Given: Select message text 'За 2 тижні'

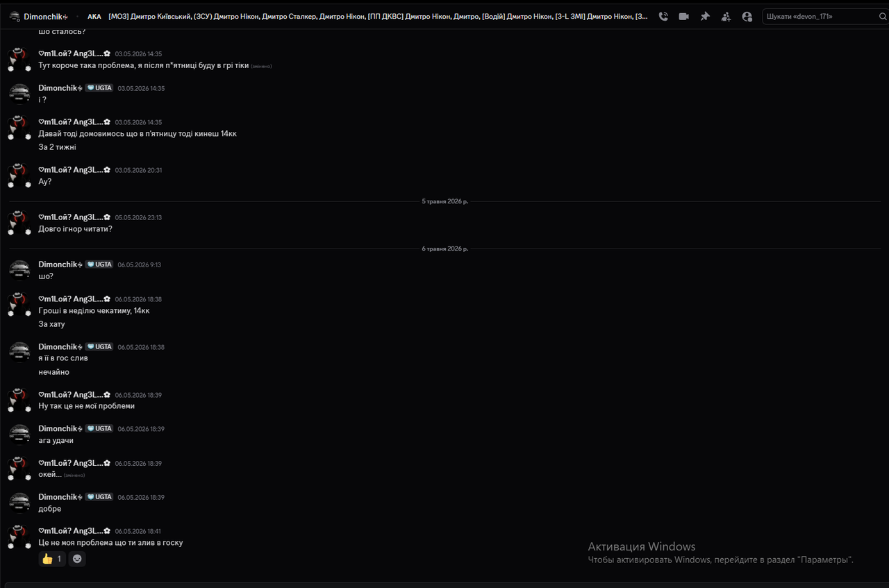Looking at the screenshot, I should [57, 147].
